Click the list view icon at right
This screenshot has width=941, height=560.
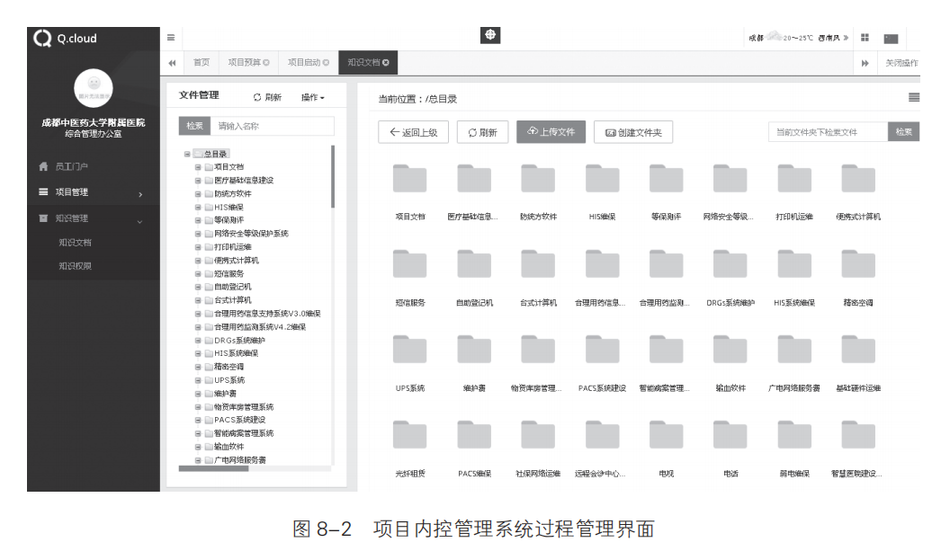914,97
